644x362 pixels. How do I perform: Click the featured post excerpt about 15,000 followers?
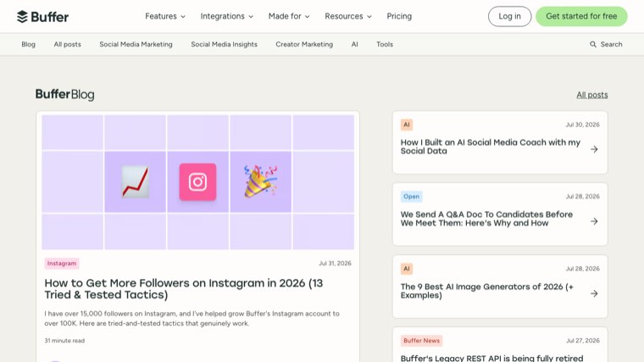tap(192, 319)
